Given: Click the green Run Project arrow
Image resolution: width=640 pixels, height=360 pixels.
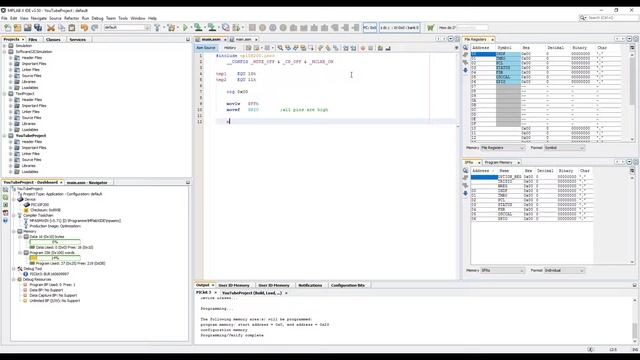Looking at the screenshot, I should (185, 28).
